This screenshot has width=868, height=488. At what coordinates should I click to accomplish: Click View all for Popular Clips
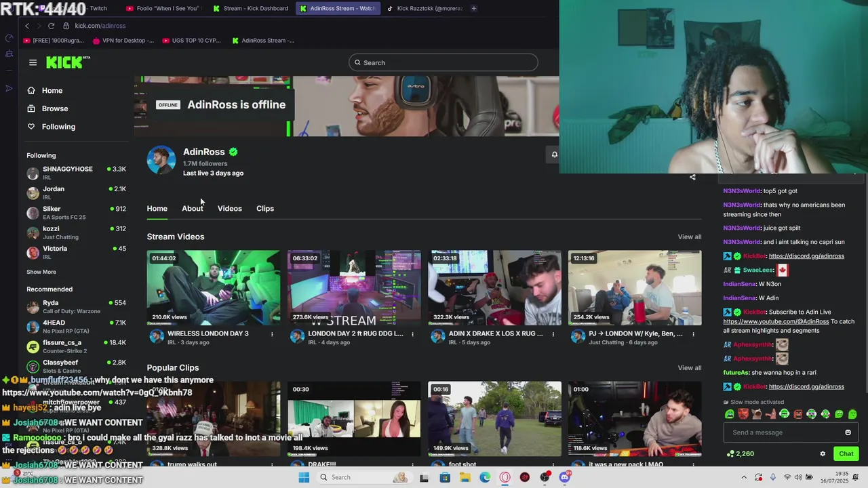click(690, 368)
